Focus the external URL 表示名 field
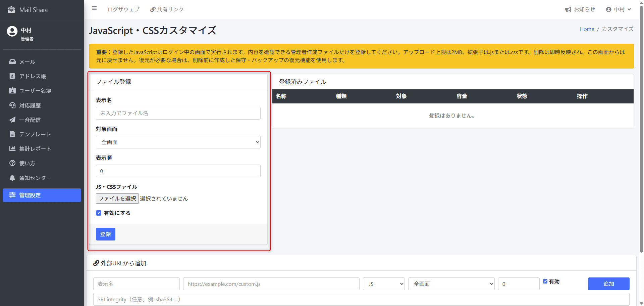 pyautogui.click(x=137, y=284)
